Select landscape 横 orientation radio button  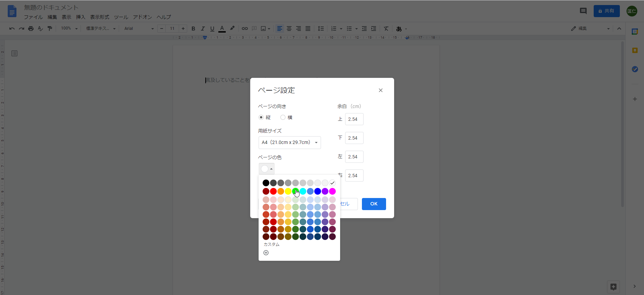283,117
